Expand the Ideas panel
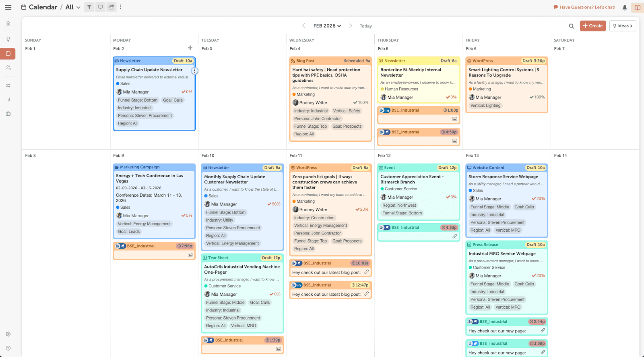644x357 pixels. (x=622, y=26)
